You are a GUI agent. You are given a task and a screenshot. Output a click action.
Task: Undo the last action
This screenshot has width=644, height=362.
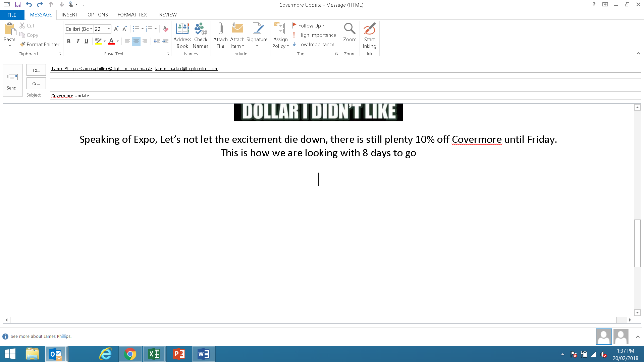pyautogui.click(x=29, y=5)
